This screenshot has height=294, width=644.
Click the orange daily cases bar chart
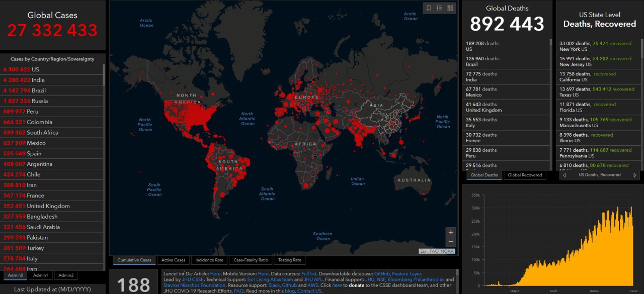(x=558, y=246)
